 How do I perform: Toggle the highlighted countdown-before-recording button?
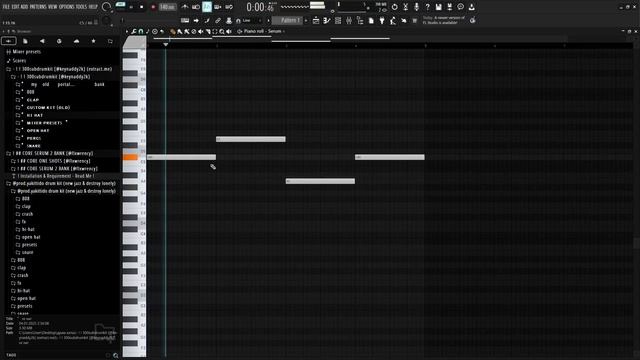(207, 7)
